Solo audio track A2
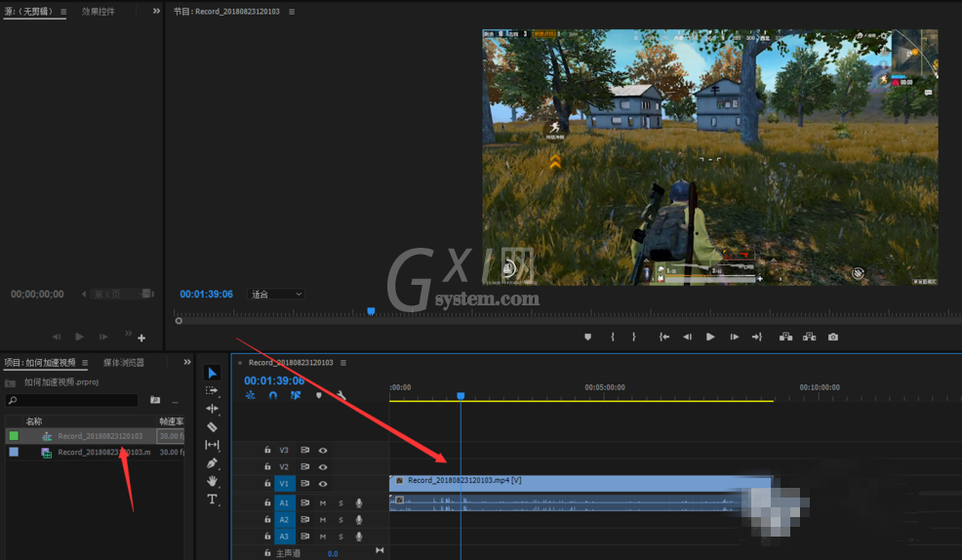 click(x=341, y=520)
